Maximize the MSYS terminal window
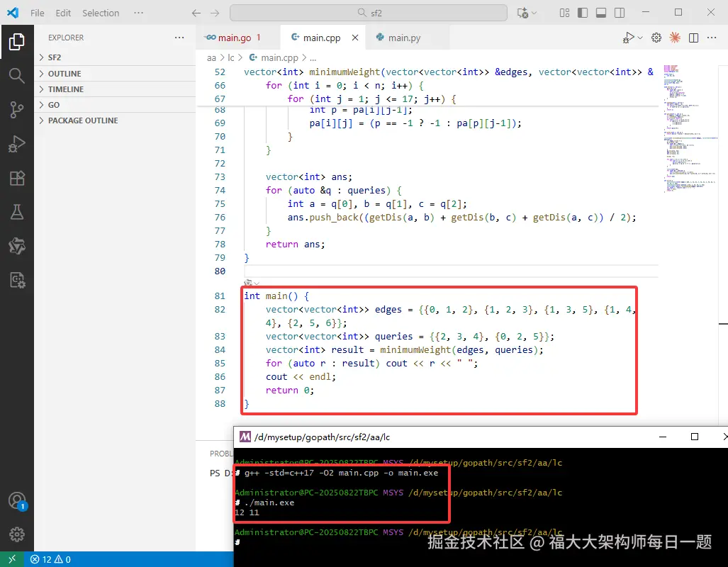Screen dimensions: 728x567 695,437
